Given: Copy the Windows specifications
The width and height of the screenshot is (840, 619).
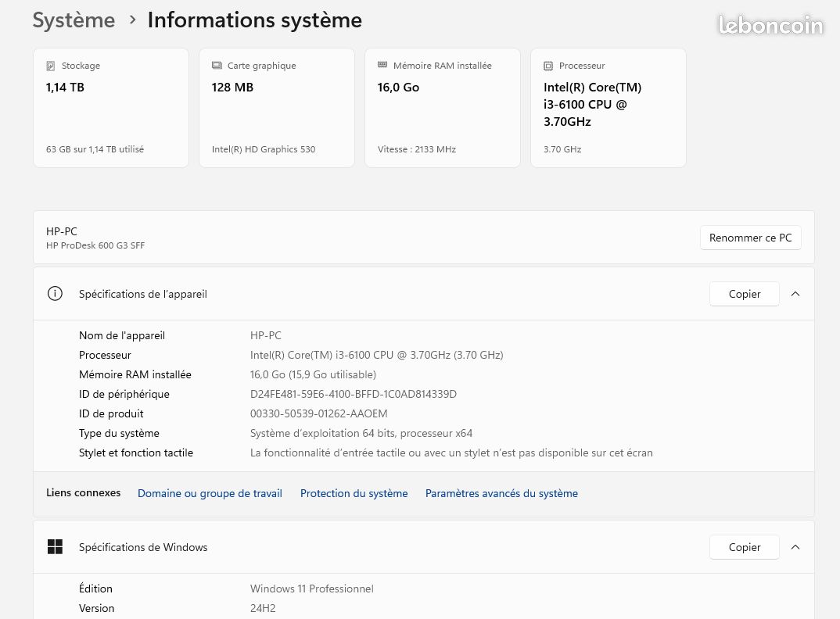Looking at the screenshot, I should point(744,547).
